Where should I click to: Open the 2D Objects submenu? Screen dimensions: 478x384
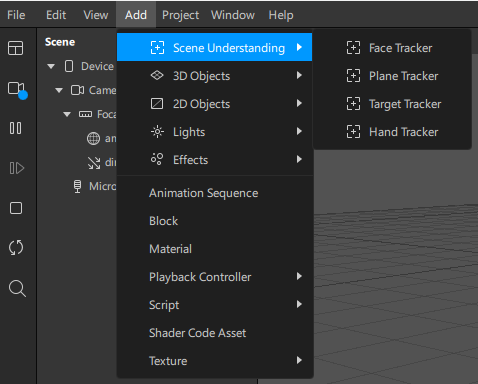coord(214,104)
